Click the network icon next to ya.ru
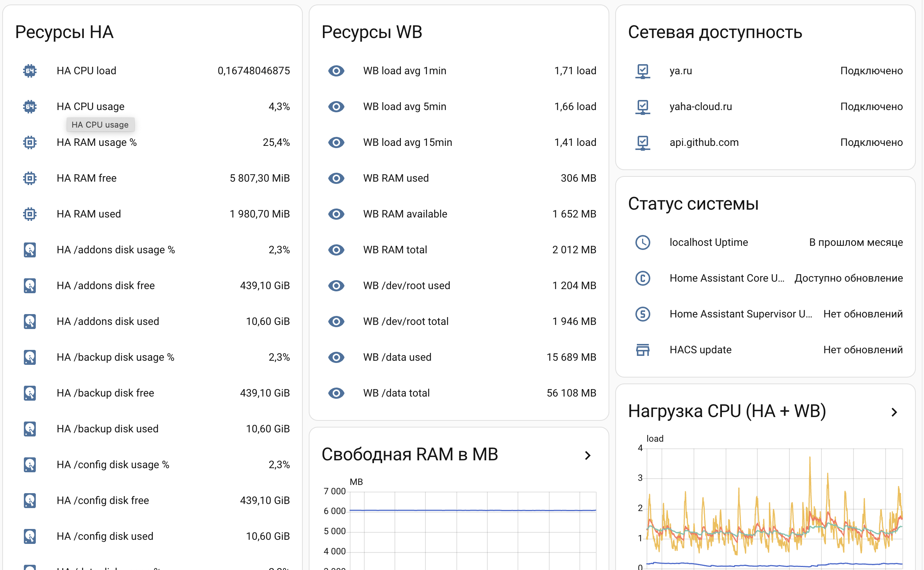The height and width of the screenshot is (570, 924). point(642,71)
